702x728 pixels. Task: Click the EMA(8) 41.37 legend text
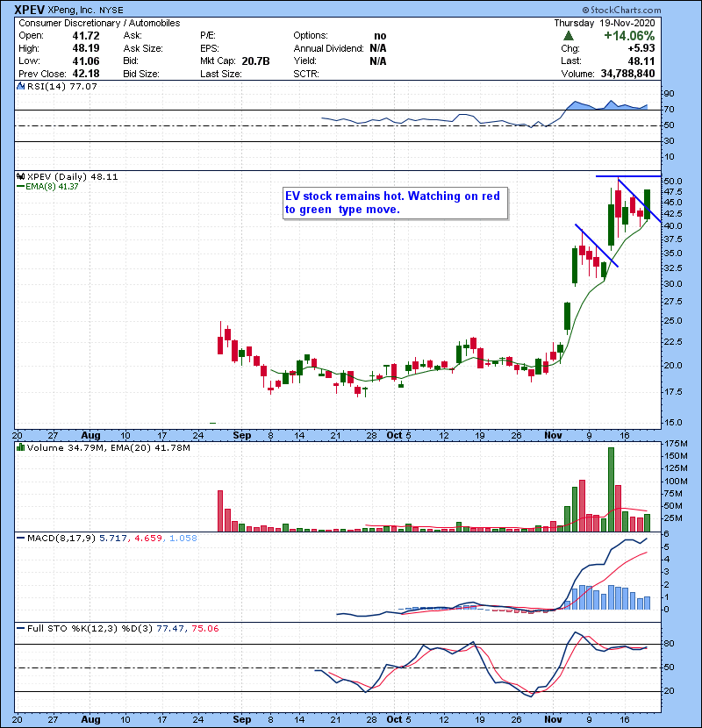[x=52, y=187]
